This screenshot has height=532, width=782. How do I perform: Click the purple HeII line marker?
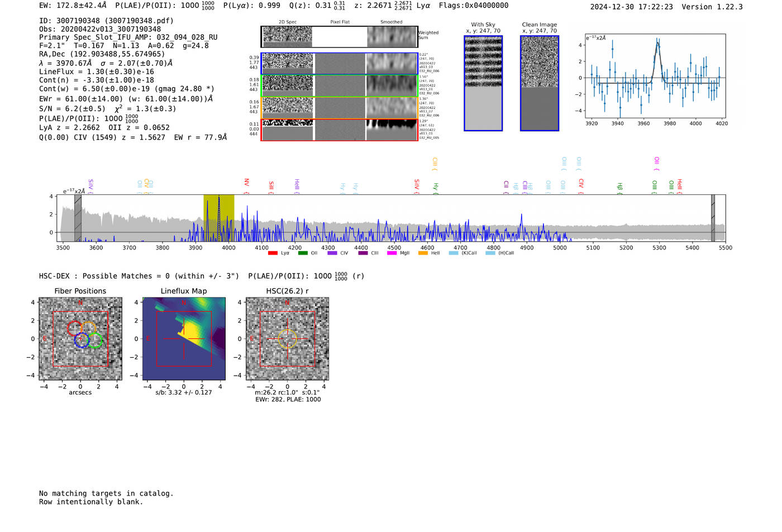[297, 186]
